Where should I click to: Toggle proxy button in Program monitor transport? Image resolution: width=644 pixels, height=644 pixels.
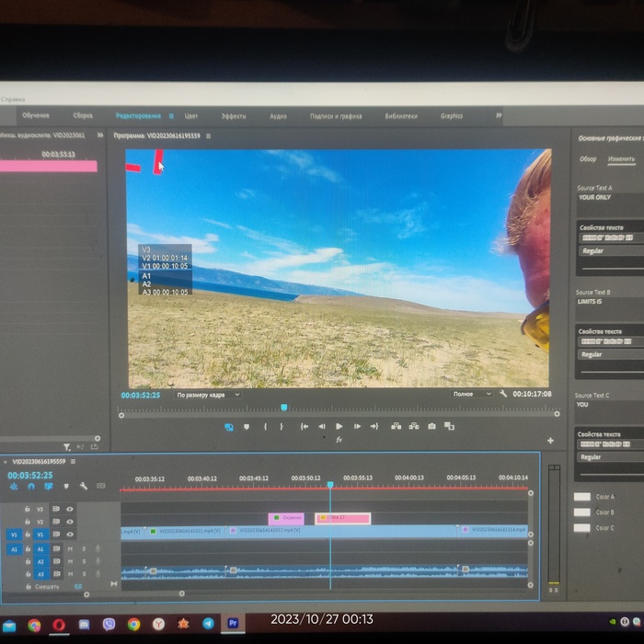click(229, 427)
